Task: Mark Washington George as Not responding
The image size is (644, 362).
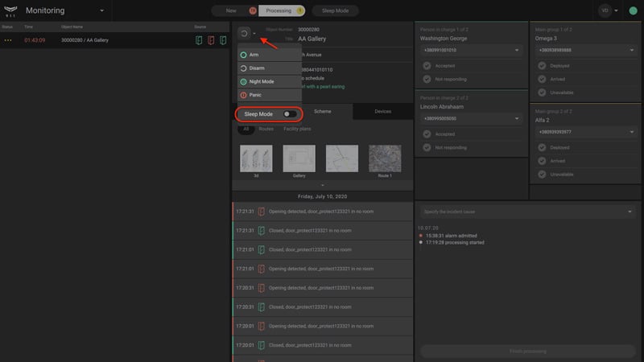Action: (427, 79)
